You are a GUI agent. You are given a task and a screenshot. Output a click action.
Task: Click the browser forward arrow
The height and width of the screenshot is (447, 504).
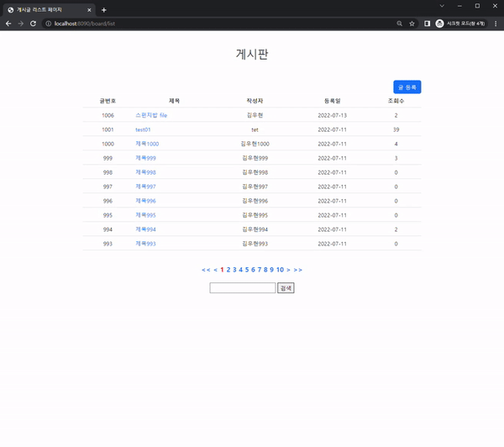(20, 24)
